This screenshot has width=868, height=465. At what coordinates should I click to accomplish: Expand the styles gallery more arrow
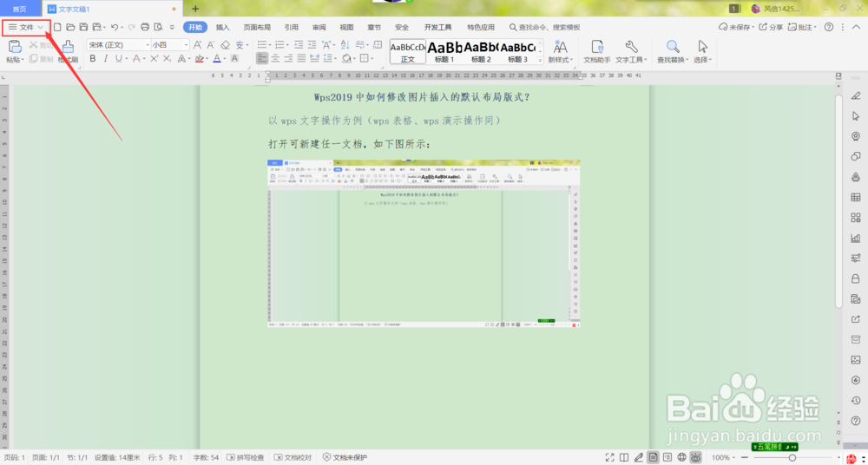[540, 61]
